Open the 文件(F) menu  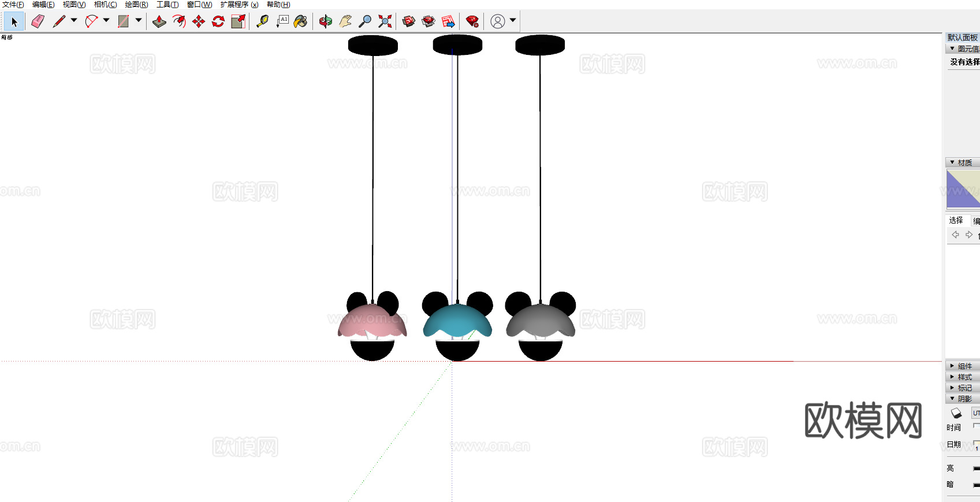coord(13,5)
